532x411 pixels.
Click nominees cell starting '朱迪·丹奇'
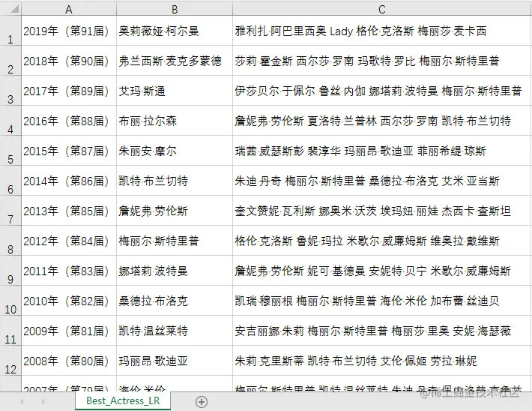coord(382,180)
